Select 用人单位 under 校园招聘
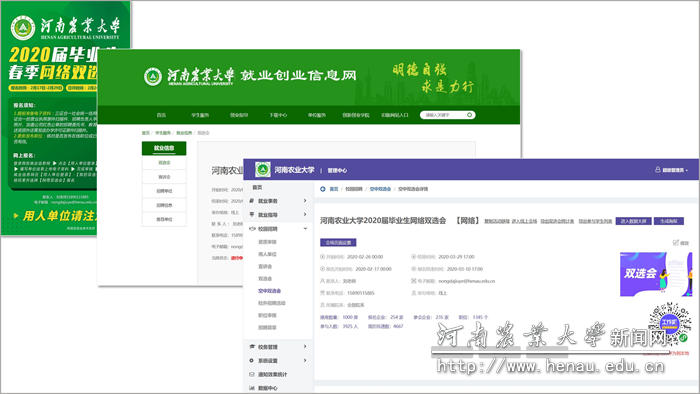The width and height of the screenshot is (700, 394). click(x=267, y=254)
